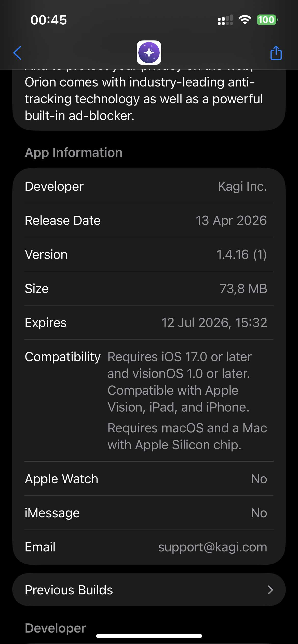Image resolution: width=298 pixels, height=644 pixels.
Task: Tap the Wi-Fi status icon
Action: 245,20
